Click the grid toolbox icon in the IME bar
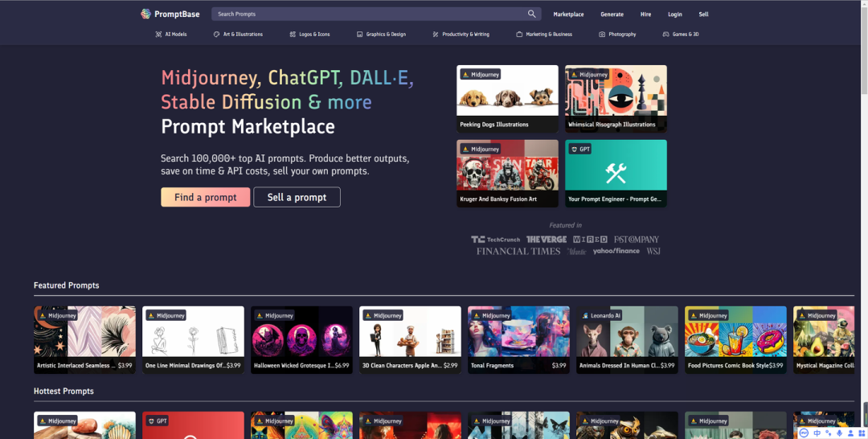 (x=862, y=433)
